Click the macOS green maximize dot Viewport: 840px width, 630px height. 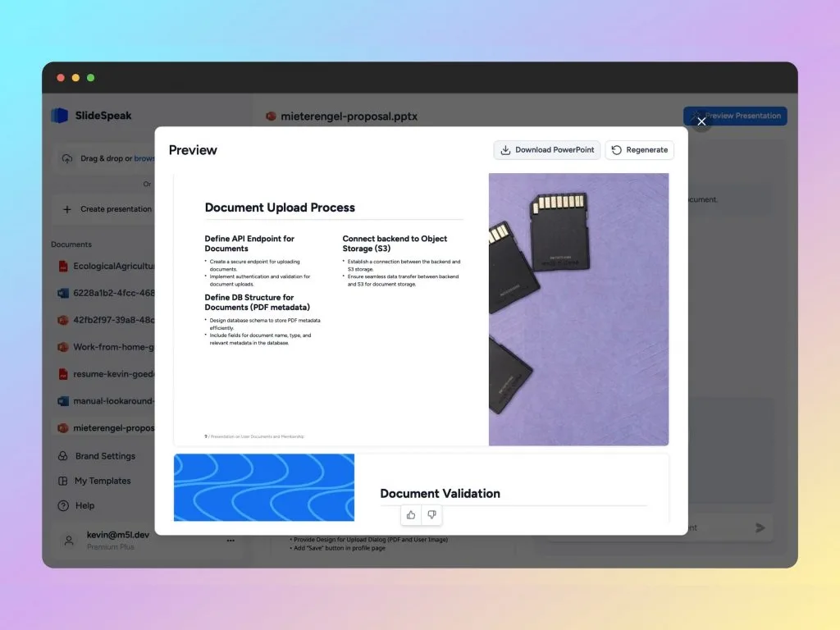pyautogui.click(x=90, y=78)
